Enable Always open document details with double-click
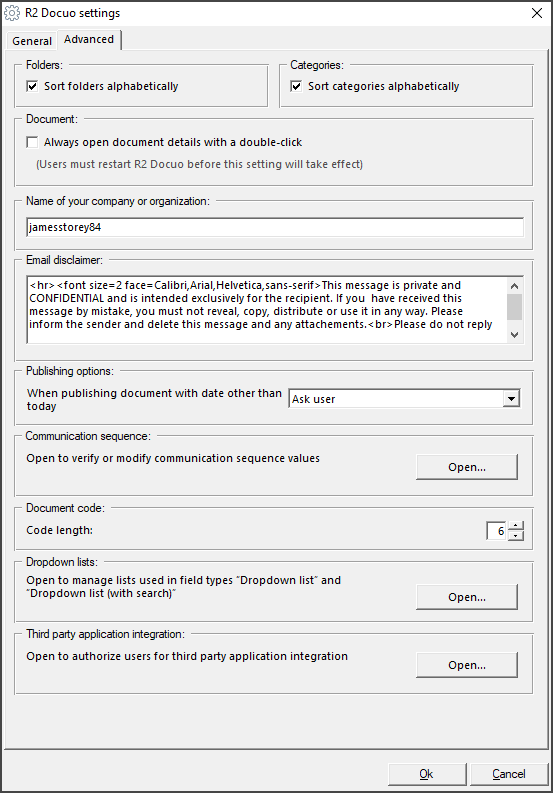 coord(32,143)
